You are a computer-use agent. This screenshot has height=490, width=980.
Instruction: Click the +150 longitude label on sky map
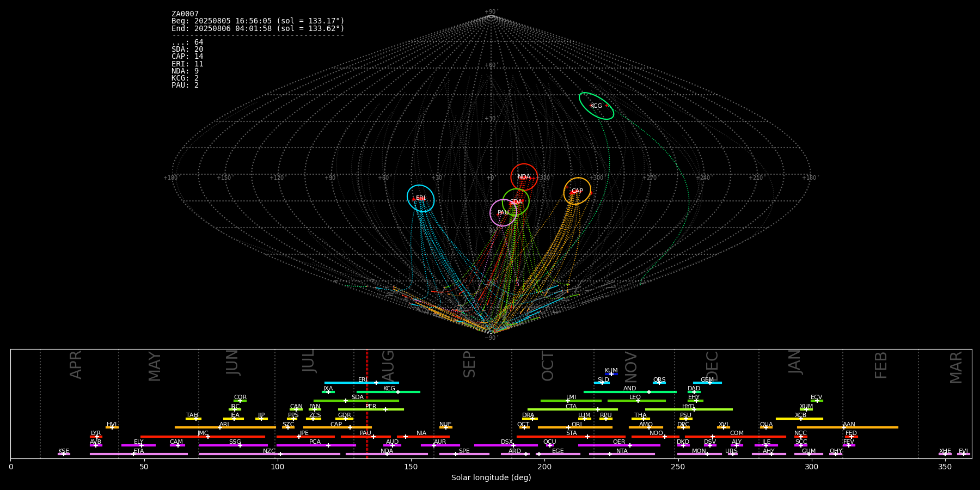[224, 178]
